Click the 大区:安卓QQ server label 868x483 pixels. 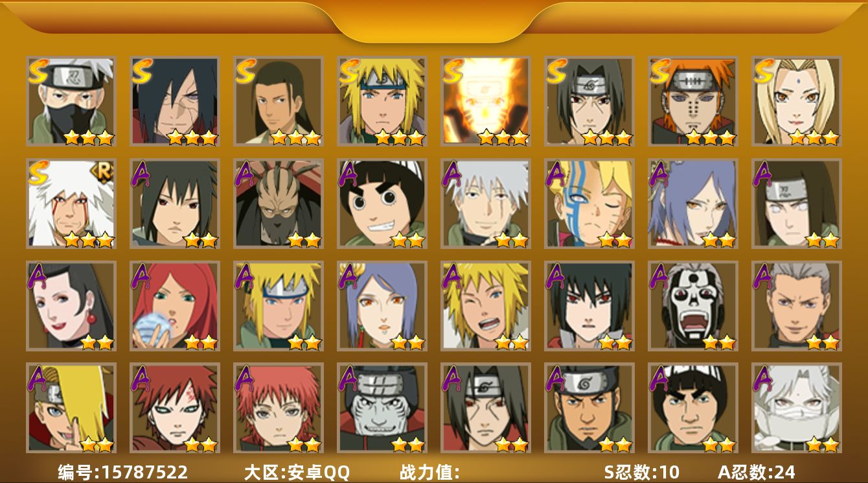[x=297, y=472]
